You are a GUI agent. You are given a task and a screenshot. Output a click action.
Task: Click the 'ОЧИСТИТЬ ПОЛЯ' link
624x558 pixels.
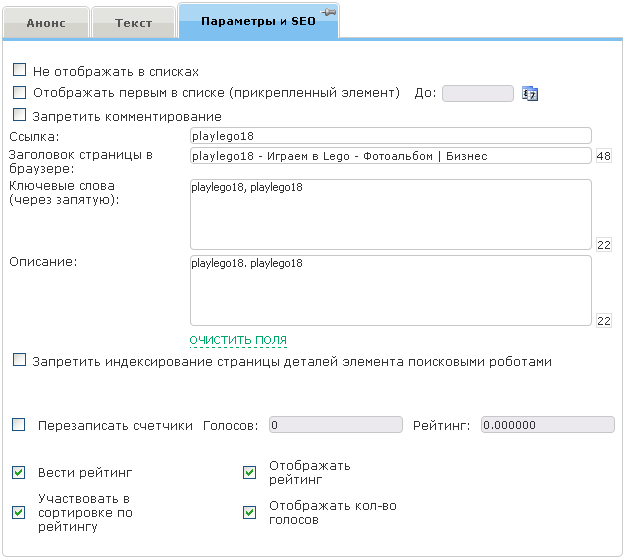(238, 340)
